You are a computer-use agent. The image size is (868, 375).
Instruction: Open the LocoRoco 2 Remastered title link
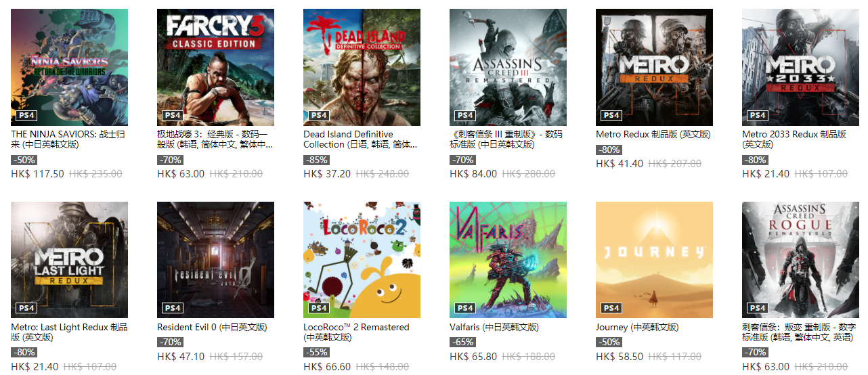click(x=356, y=332)
